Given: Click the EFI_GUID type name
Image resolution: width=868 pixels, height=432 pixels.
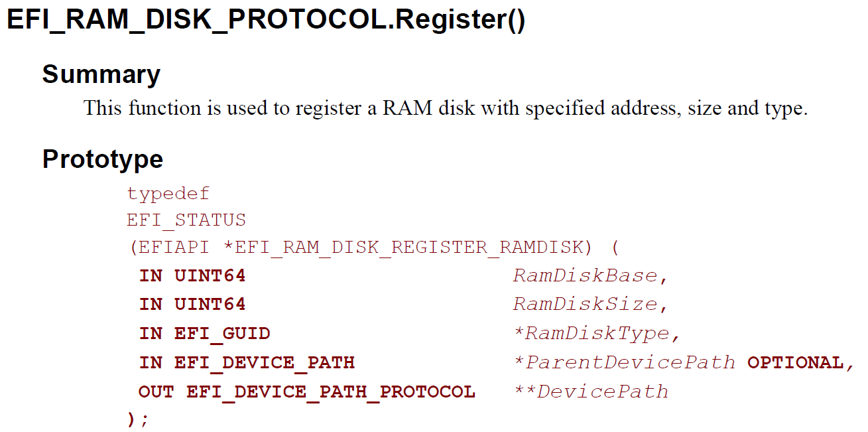Looking at the screenshot, I should point(222,333).
